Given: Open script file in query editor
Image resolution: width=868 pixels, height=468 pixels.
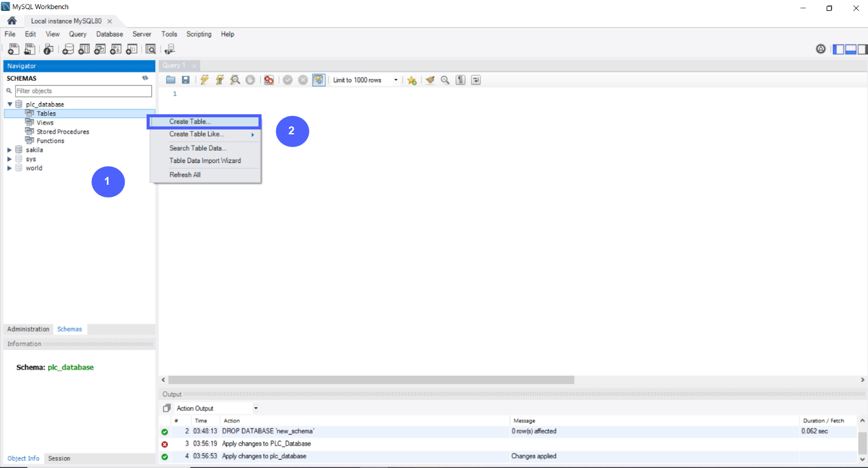Looking at the screenshot, I should coord(171,80).
